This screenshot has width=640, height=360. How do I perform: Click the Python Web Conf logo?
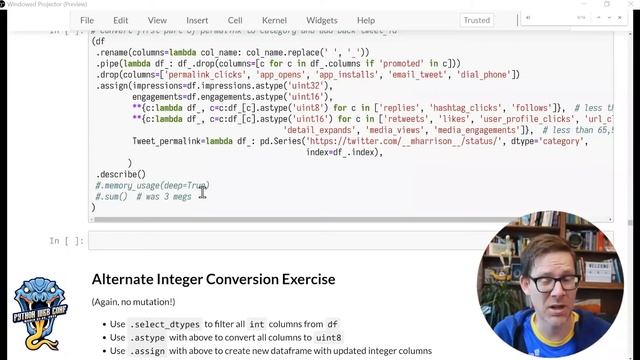pos(40,314)
